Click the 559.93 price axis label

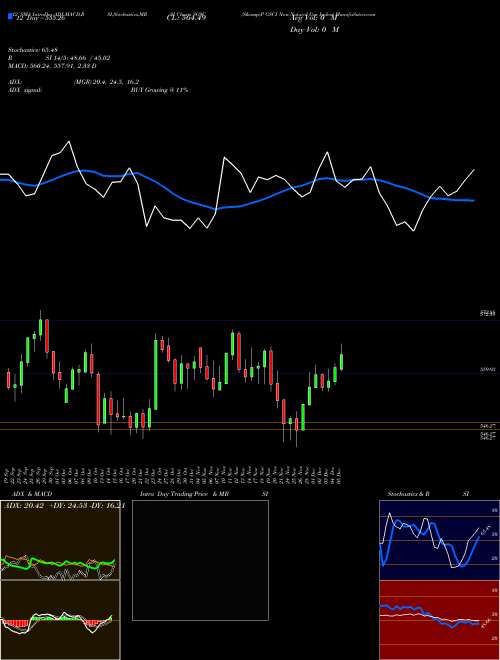488,369
